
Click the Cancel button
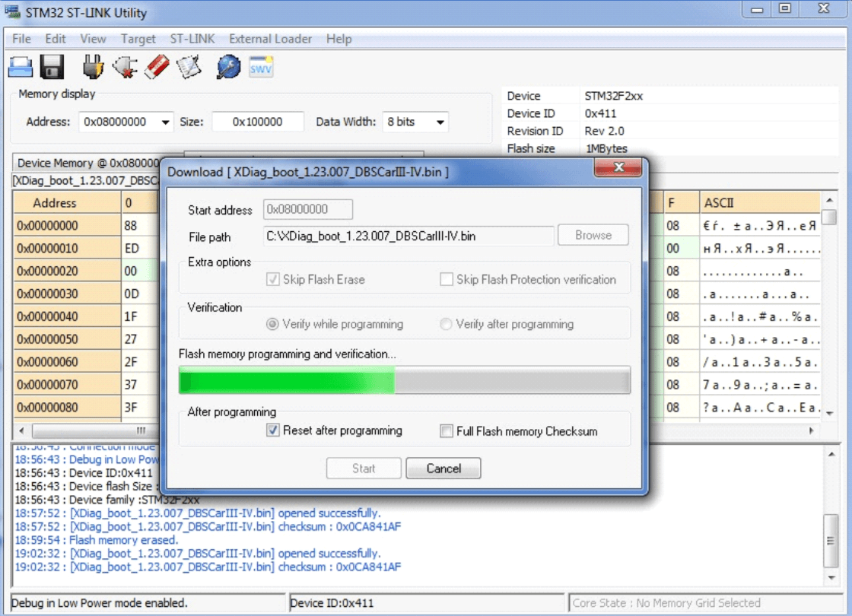click(443, 468)
